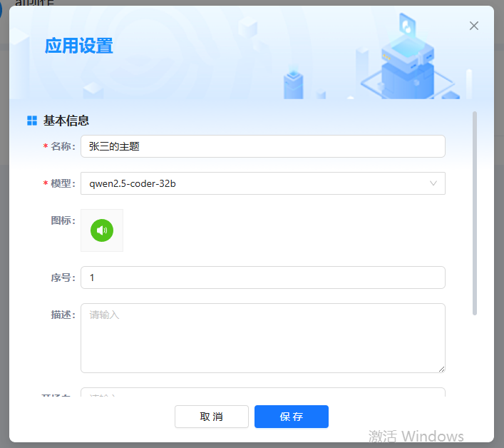Close the 应用设置 dialog with X
The width and height of the screenshot is (504, 448).
[473, 26]
